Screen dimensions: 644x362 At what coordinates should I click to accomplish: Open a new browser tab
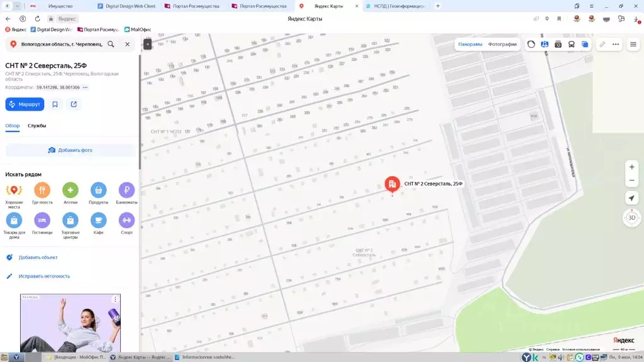(x=438, y=6)
